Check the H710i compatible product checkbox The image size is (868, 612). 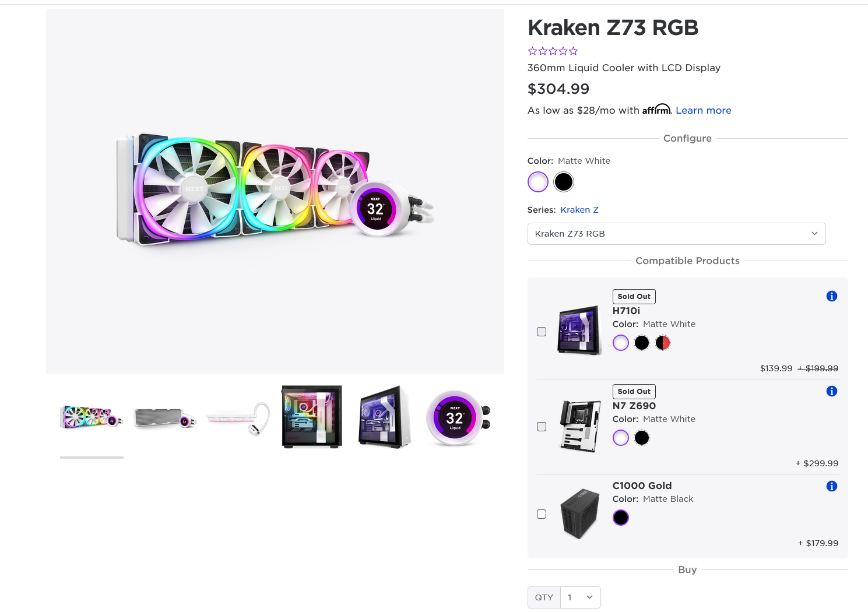(542, 332)
